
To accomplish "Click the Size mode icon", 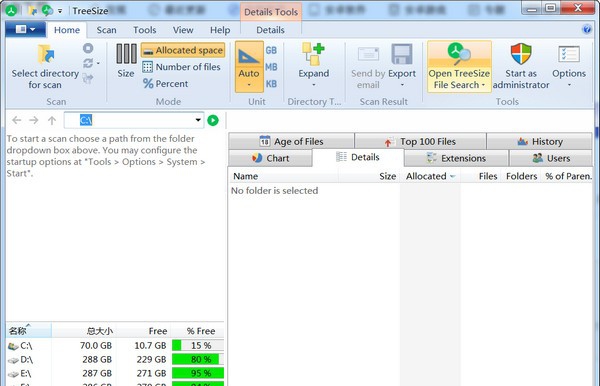I will coord(126,54).
